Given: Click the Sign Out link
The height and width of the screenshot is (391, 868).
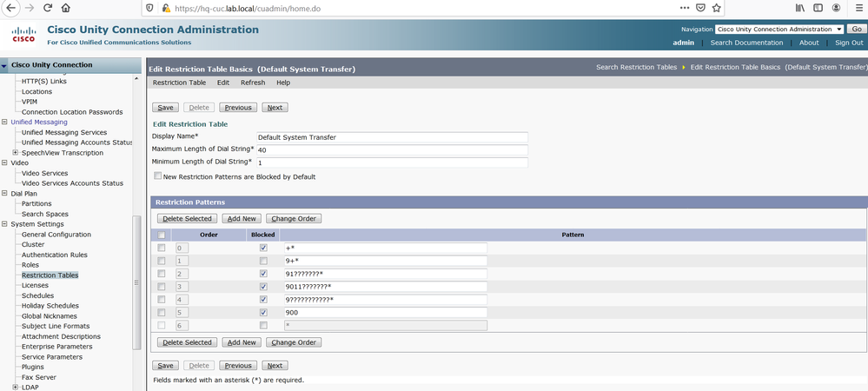Looking at the screenshot, I should 849,43.
